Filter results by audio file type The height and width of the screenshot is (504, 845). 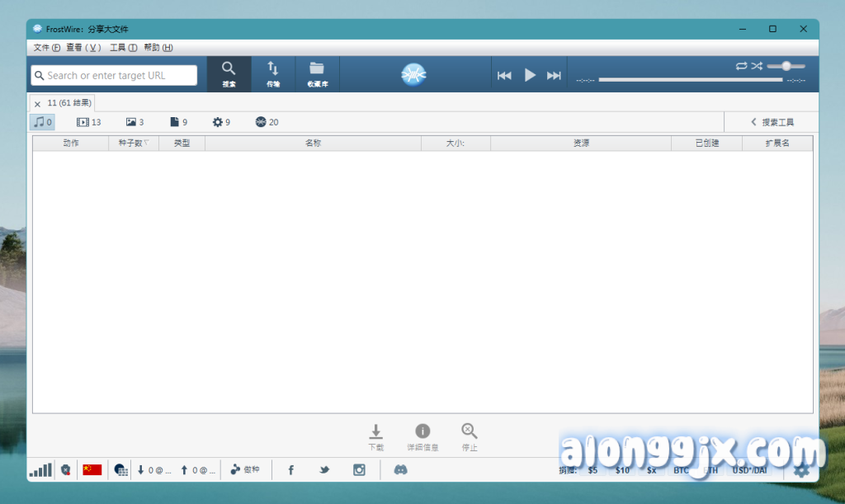[x=43, y=122]
